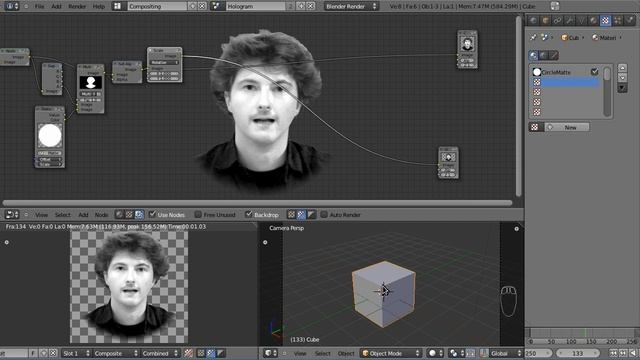
Task: Edit the Hologram scene name field
Action: [x=255, y=6]
